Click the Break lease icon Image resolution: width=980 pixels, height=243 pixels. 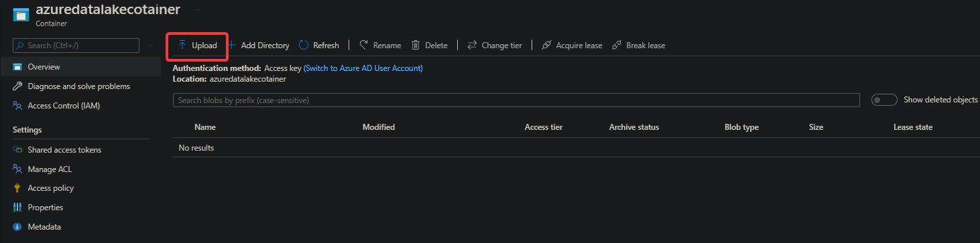(x=617, y=45)
